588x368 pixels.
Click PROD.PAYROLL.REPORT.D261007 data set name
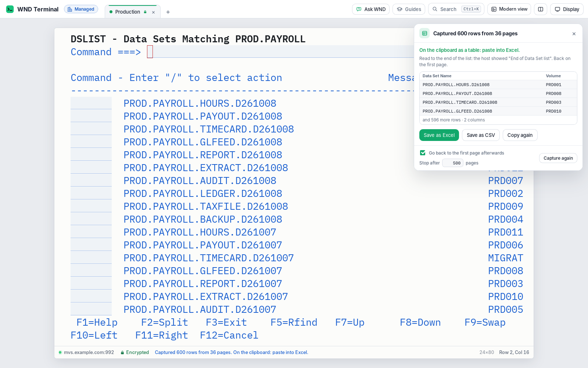203,284
